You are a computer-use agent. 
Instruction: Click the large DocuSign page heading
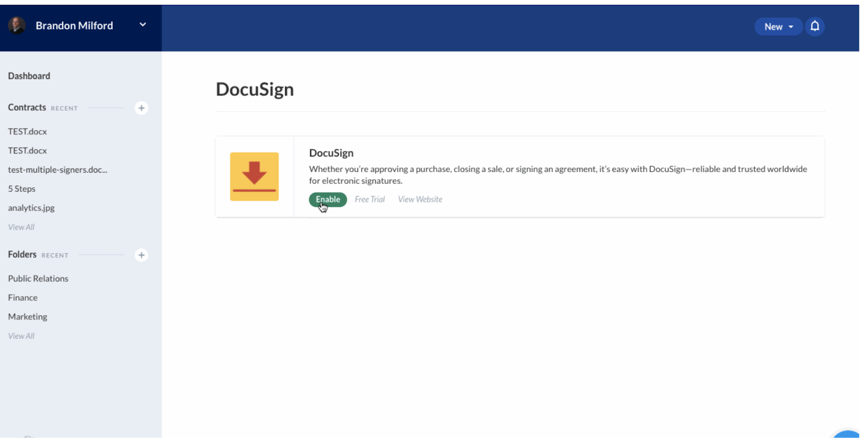coord(255,89)
